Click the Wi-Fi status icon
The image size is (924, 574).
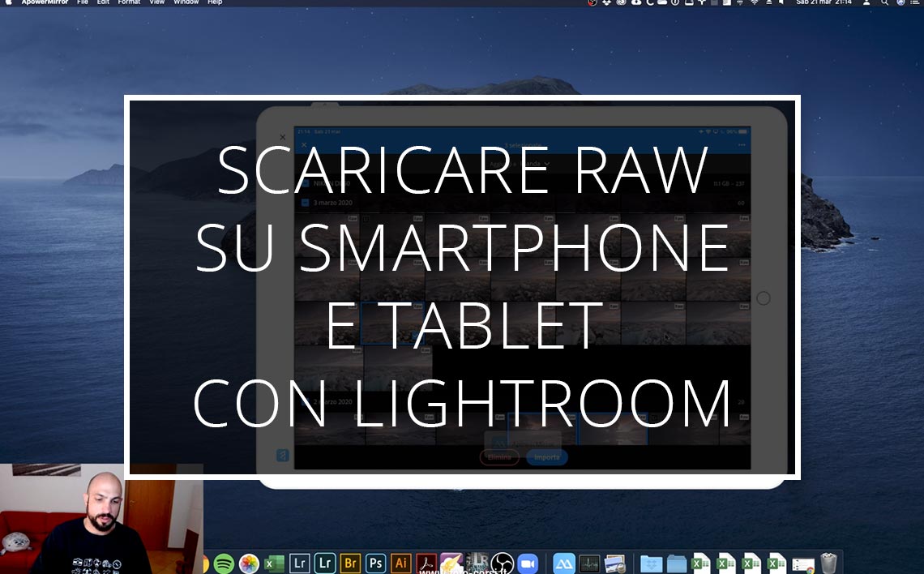[755, 2]
